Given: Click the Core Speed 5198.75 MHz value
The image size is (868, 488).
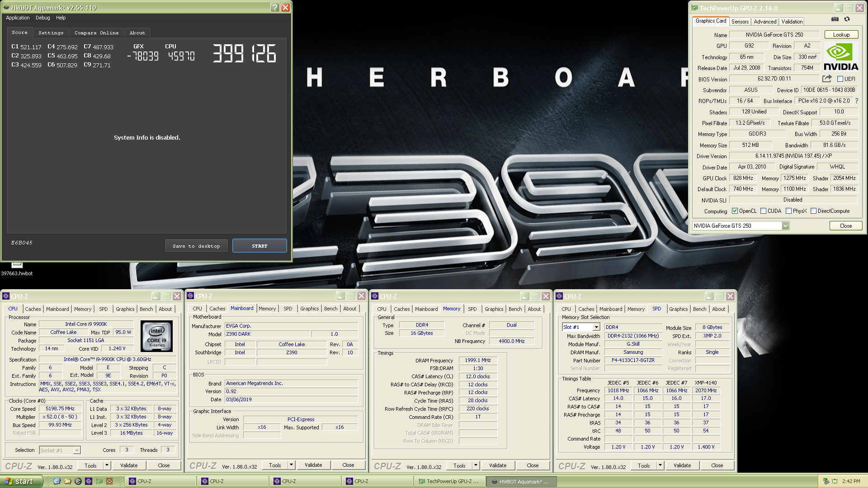Looking at the screenshot, I should pyautogui.click(x=60, y=408).
